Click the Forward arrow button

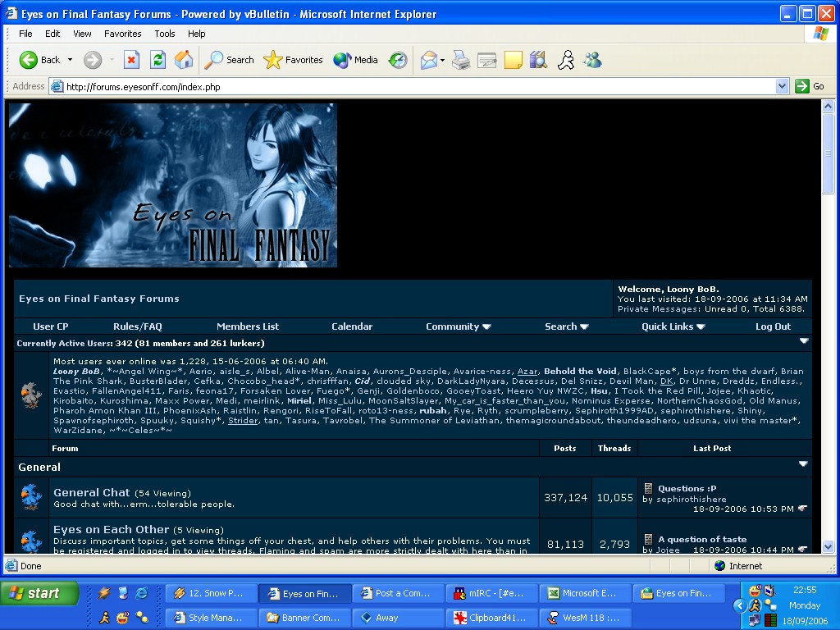pos(92,59)
